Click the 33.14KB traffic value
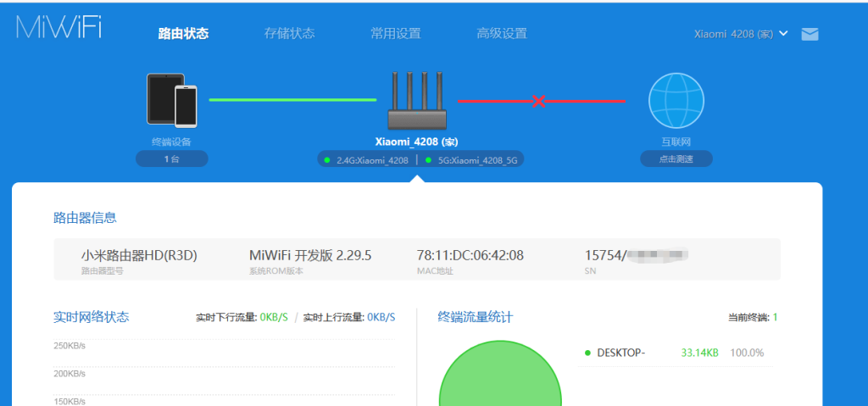This screenshot has height=406, width=868. 699,353
